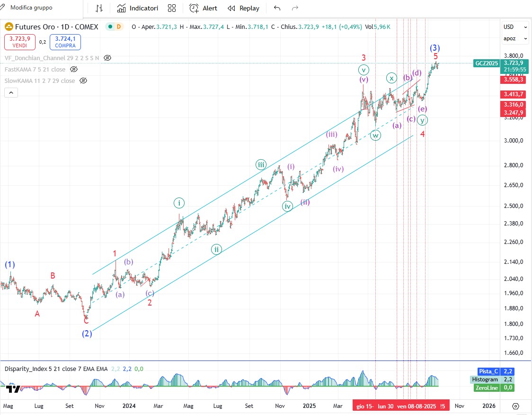Click the red wave 4 label
532x415 pixels.
[422, 134]
